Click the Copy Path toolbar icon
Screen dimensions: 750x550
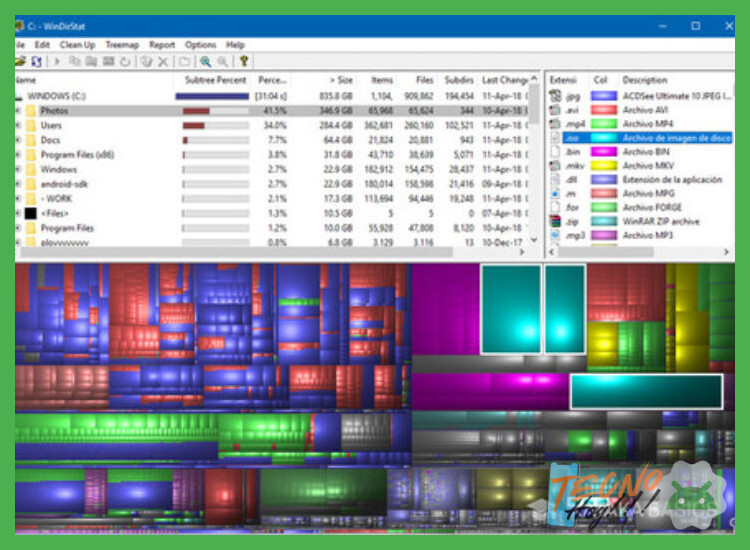click(75, 61)
